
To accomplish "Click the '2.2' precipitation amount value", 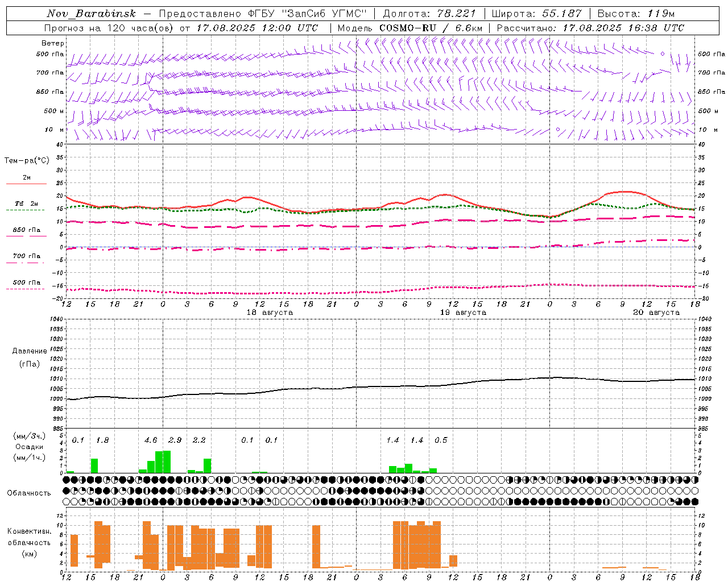I will (199, 440).
